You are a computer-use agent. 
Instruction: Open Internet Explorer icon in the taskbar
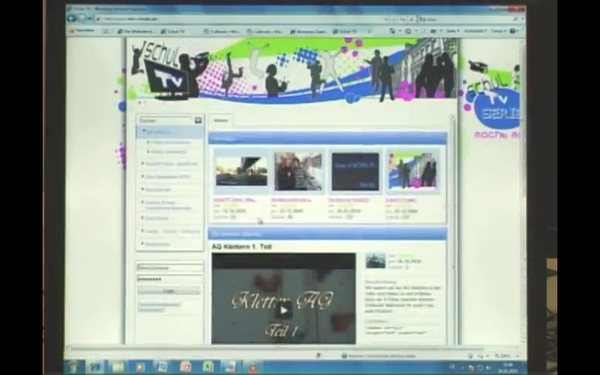point(94,368)
